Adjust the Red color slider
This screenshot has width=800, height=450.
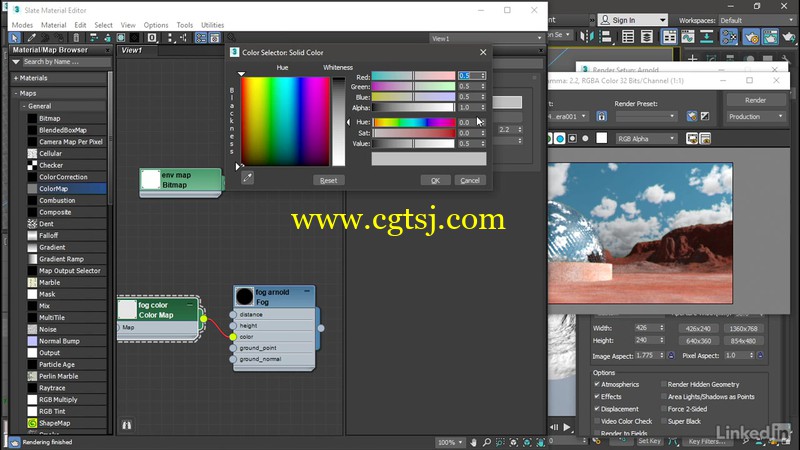[413, 76]
